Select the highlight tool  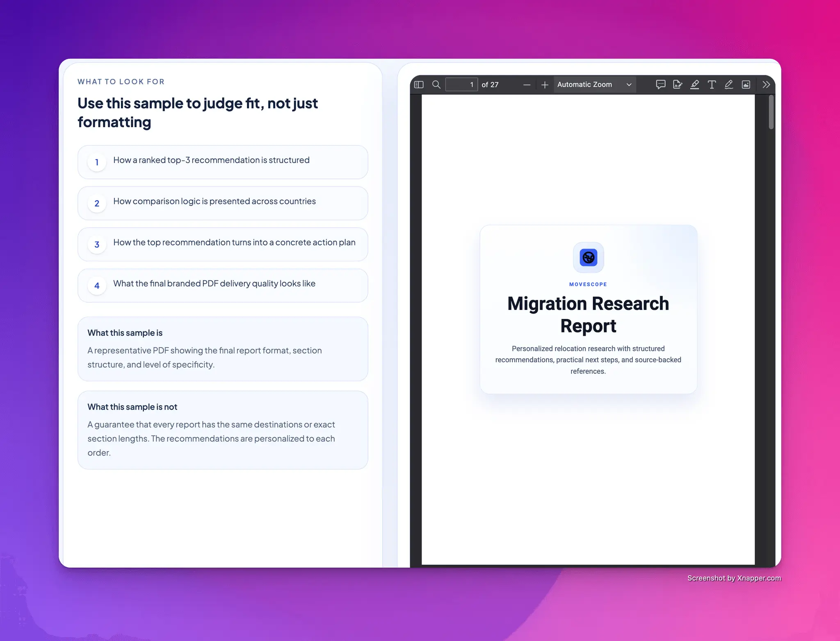(x=694, y=85)
